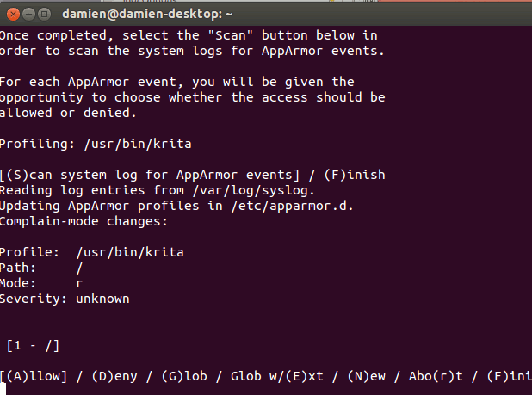Click the [1 - /] selection entry

[x=33, y=345]
